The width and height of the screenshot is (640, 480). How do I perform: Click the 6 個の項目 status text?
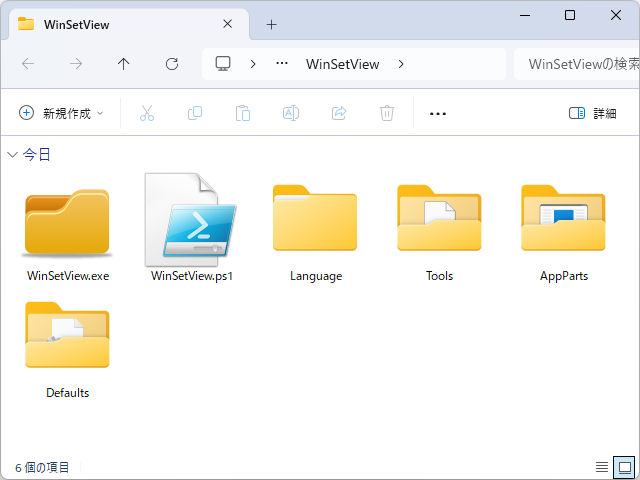pos(42,467)
